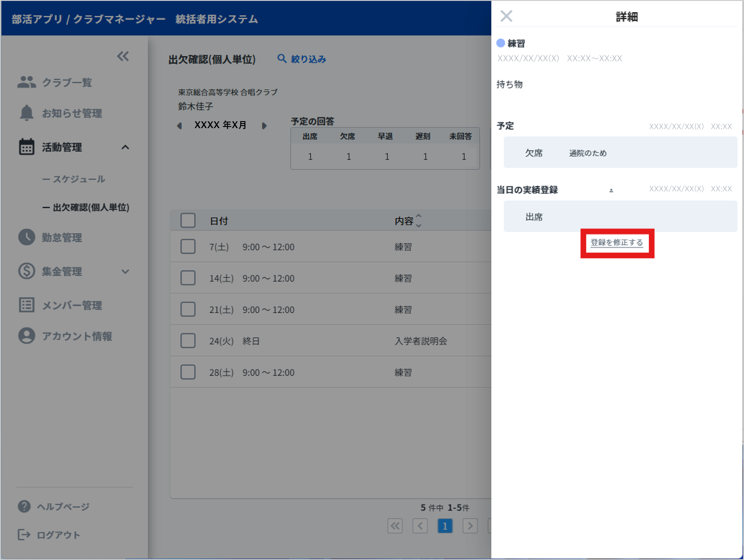This screenshot has width=744, height=560.
Task: Check the 21(土) row checkbox
Action: point(188,309)
